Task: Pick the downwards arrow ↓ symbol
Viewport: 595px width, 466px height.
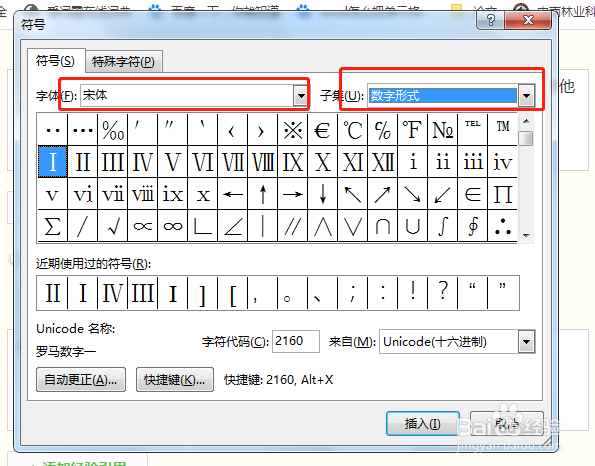Action: (x=323, y=194)
